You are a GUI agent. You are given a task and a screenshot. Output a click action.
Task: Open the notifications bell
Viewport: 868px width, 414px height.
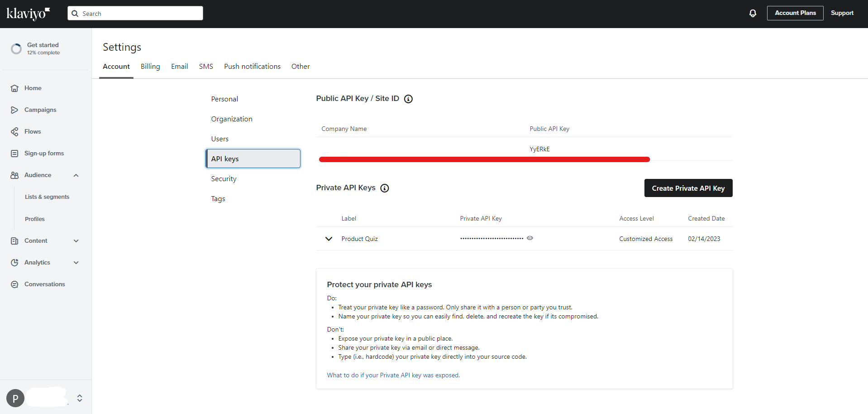753,13
